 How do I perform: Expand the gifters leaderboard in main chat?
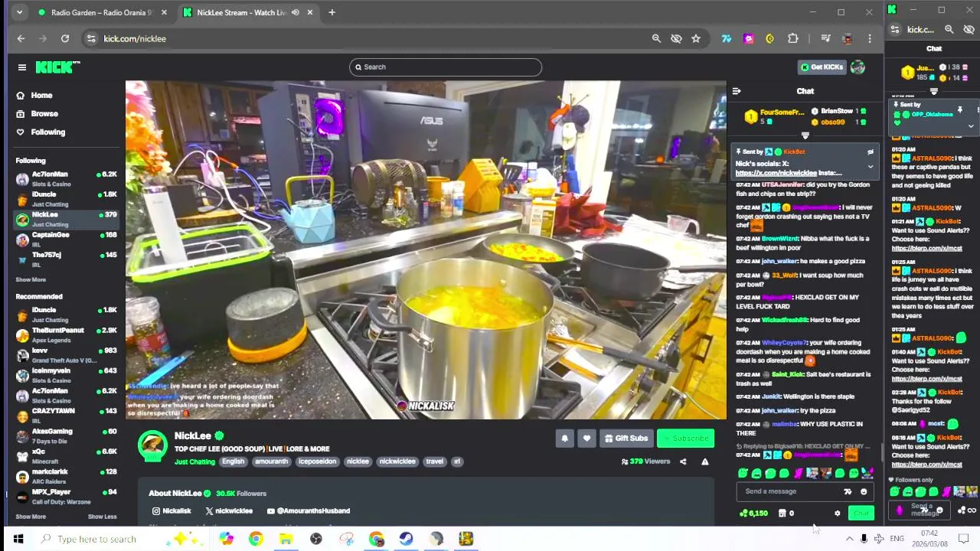point(805,135)
